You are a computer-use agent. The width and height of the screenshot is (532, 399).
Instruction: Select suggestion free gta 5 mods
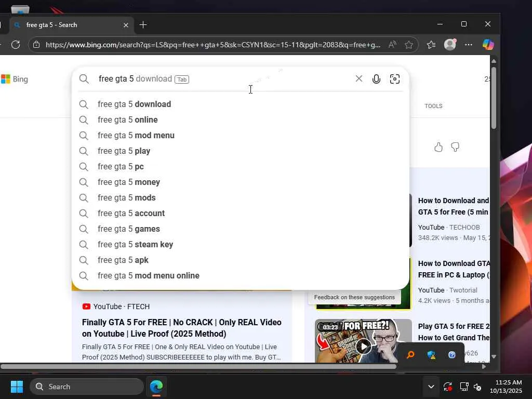pos(240,198)
